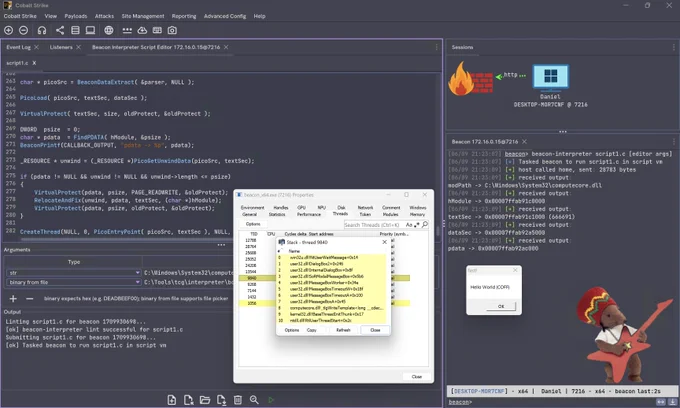
Task: Switch to the Listeners tab
Action: 61,47
